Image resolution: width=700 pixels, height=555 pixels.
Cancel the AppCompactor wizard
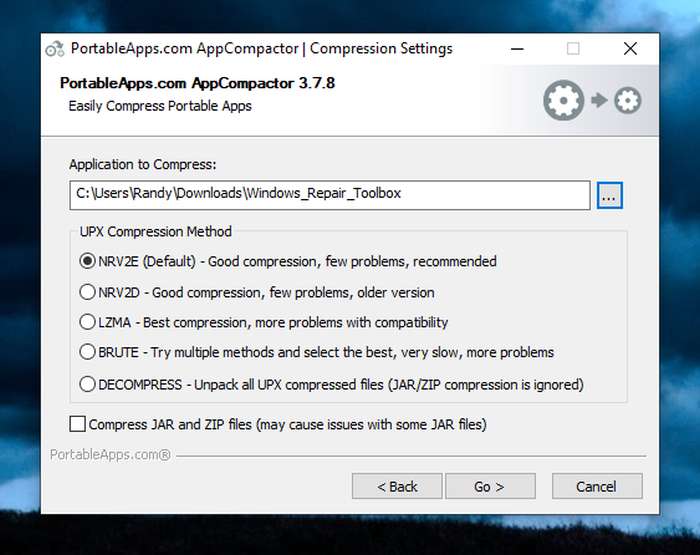597,486
